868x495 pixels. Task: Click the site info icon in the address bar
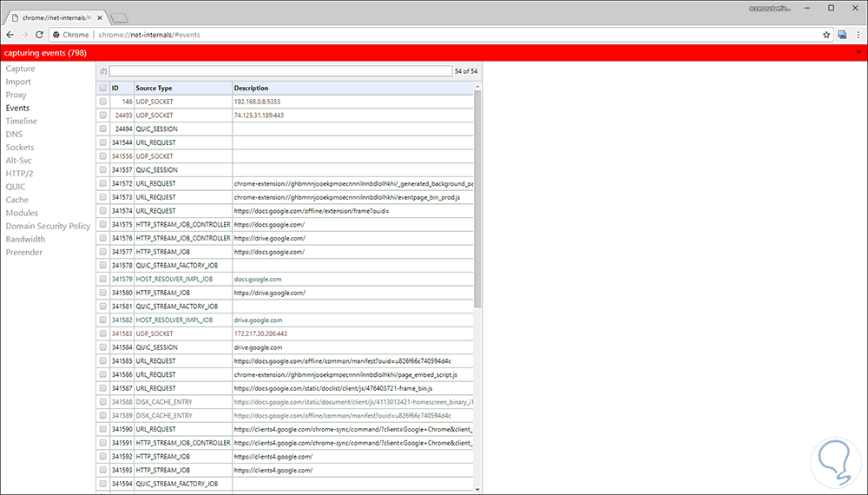click(x=56, y=35)
